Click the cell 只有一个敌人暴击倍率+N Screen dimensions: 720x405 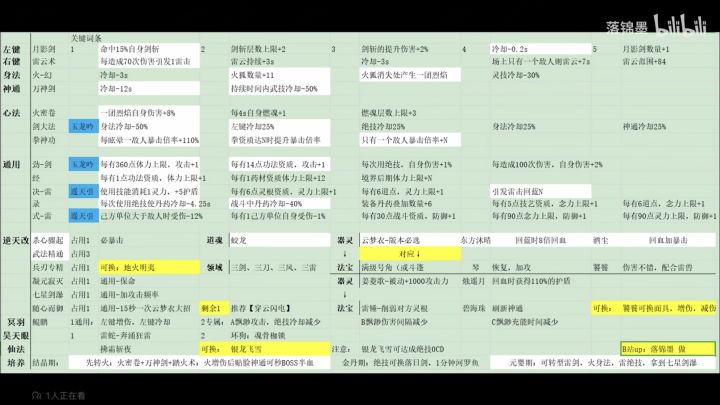coord(410,140)
